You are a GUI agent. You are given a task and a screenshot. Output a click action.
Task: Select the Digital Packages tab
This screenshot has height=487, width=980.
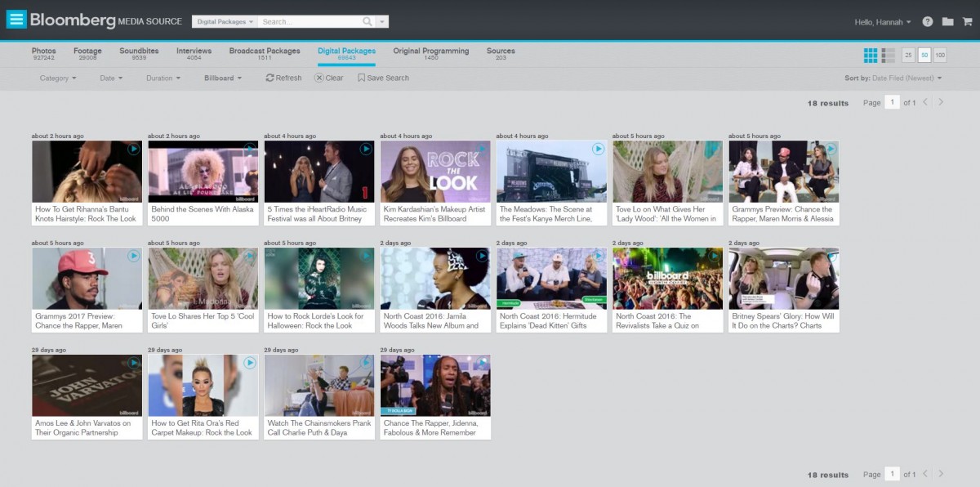click(346, 54)
